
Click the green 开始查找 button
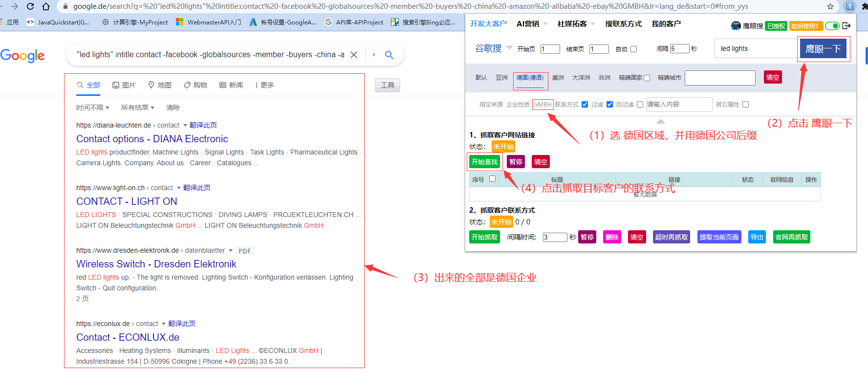click(484, 162)
